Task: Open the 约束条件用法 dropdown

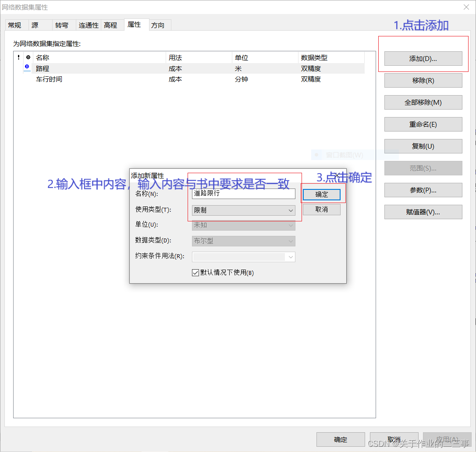Action: (x=243, y=257)
